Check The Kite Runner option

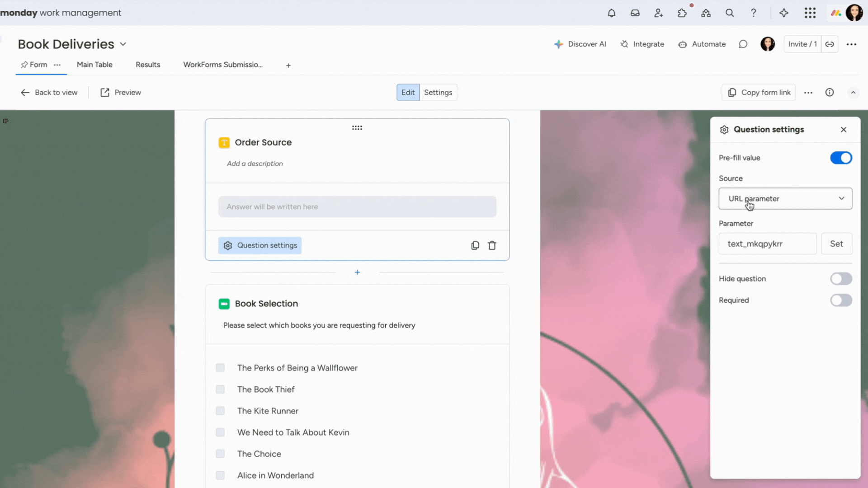pyautogui.click(x=220, y=411)
